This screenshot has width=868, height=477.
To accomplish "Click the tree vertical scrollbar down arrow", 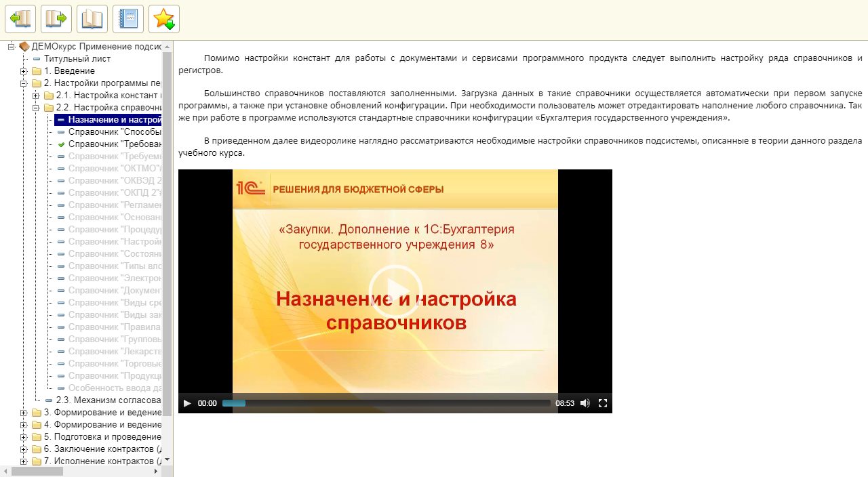I will click(x=167, y=461).
